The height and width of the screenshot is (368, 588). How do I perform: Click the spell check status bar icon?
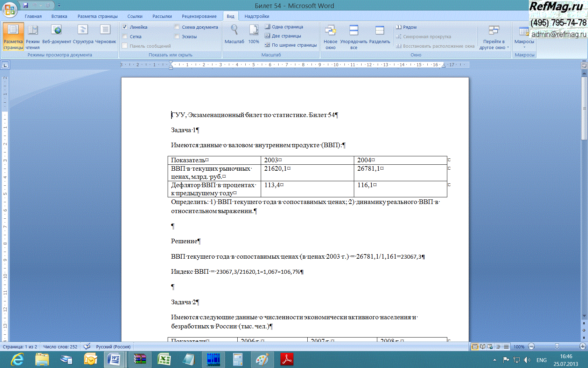tap(87, 347)
